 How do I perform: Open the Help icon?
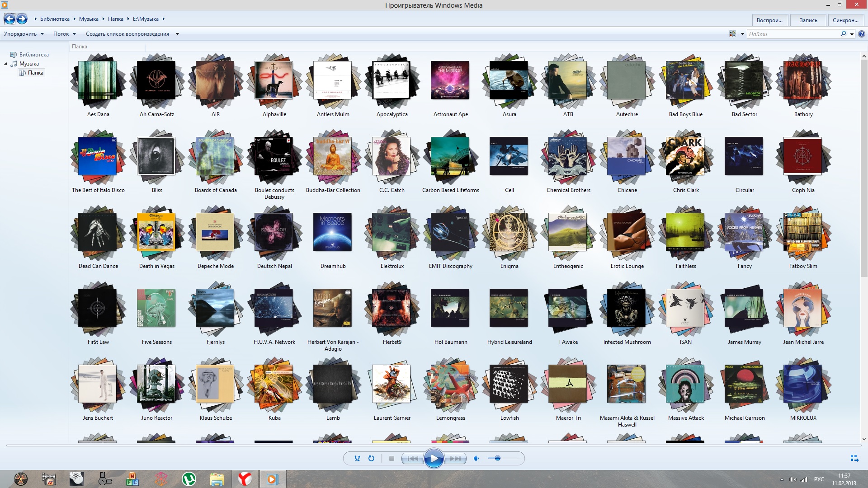click(x=862, y=34)
